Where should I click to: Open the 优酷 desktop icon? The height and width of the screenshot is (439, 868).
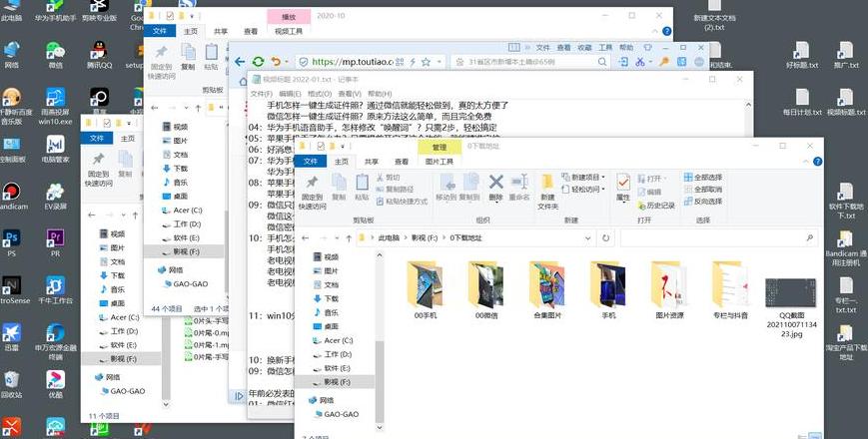(x=55, y=384)
